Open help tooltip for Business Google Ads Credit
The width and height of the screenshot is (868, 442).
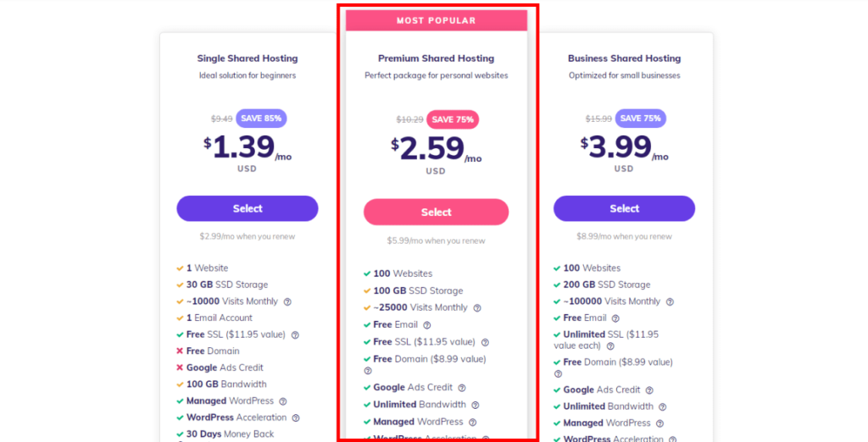649,390
